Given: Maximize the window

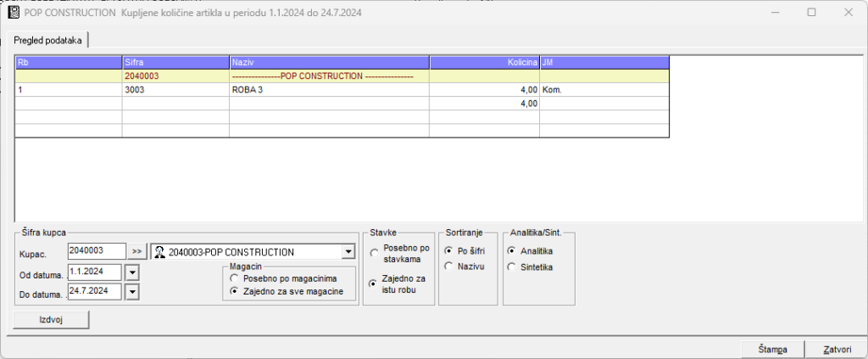Looking at the screenshot, I should point(811,13).
